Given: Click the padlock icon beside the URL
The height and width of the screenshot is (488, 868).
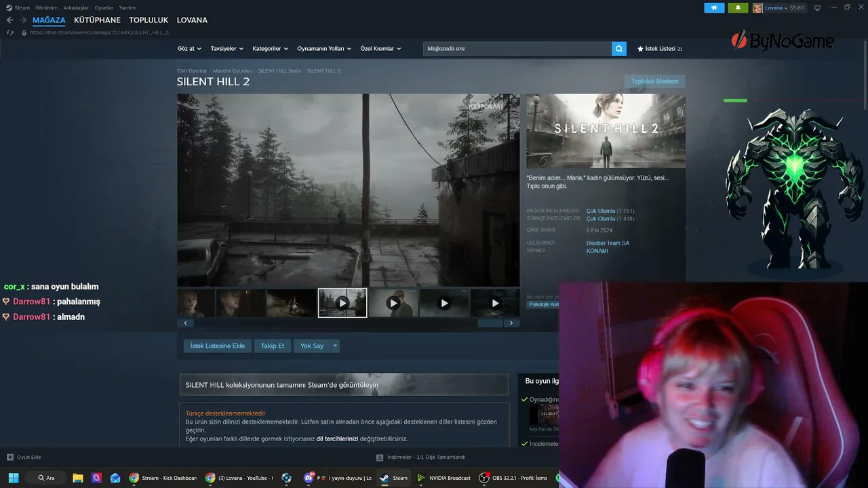Looking at the screenshot, I should (x=24, y=33).
